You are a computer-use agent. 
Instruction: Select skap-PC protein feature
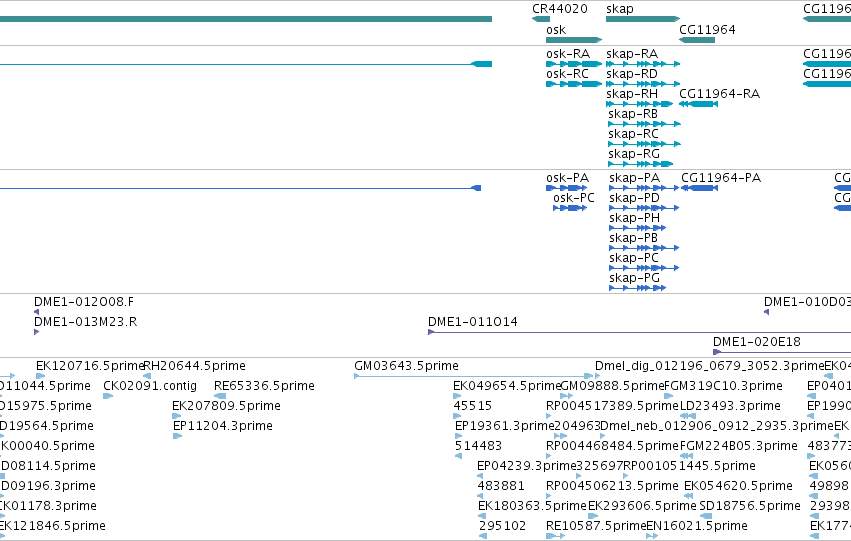[x=644, y=268]
